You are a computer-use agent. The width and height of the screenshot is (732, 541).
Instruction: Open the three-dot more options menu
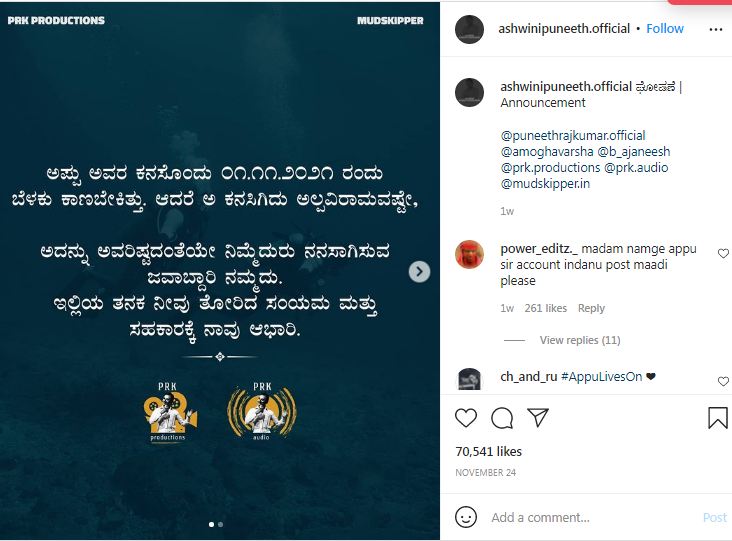pyautogui.click(x=716, y=29)
